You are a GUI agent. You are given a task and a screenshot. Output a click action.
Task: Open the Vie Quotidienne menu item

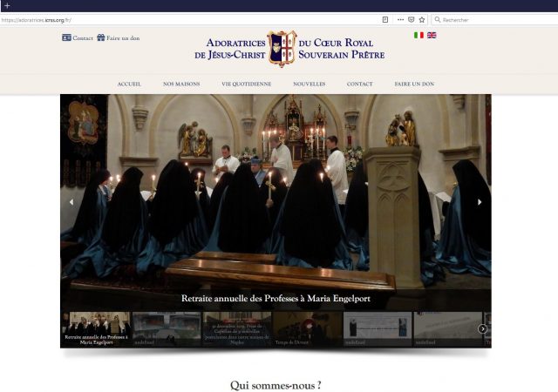click(x=246, y=84)
